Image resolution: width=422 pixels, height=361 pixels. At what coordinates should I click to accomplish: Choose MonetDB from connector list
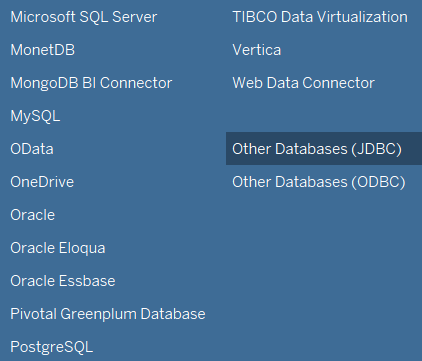[x=43, y=50]
